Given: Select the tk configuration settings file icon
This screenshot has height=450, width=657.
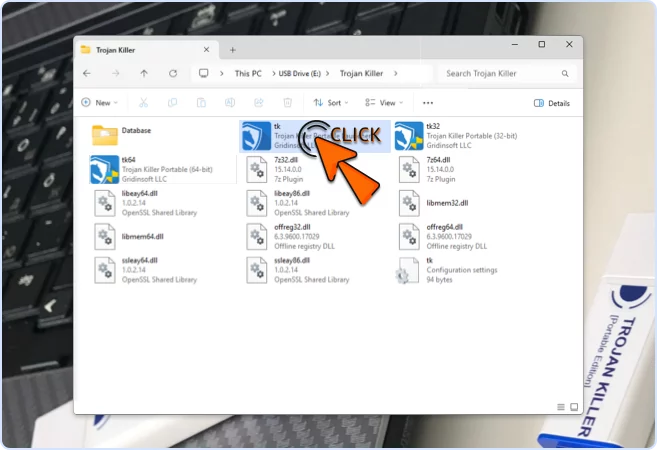Looking at the screenshot, I should click(x=407, y=270).
